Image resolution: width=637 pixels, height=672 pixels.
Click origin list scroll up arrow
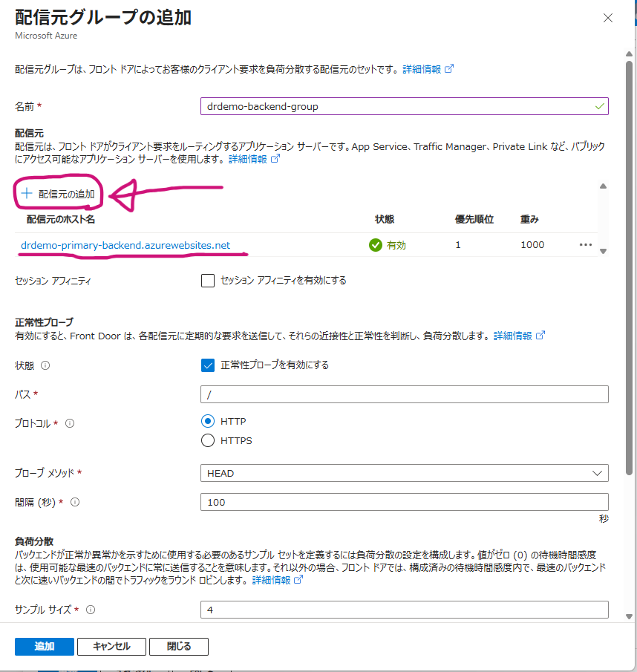pyautogui.click(x=603, y=186)
